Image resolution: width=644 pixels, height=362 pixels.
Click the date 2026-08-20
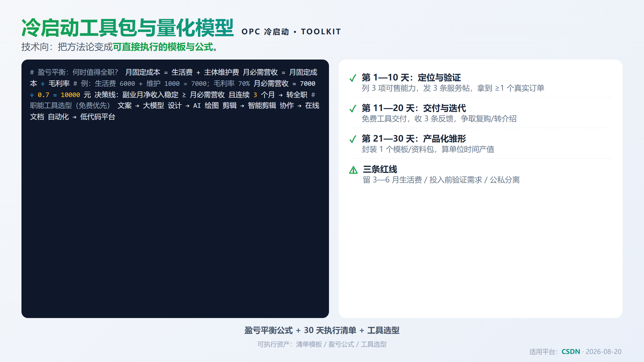pos(603,352)
